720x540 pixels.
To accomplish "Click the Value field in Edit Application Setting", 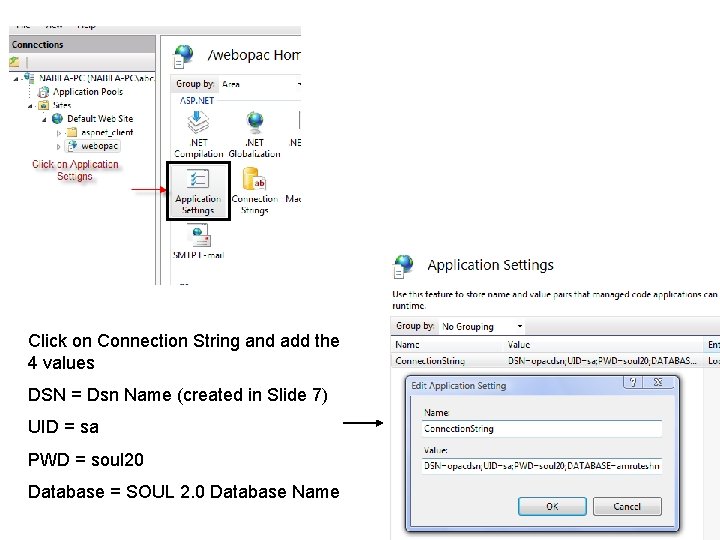I will point(542,466).
